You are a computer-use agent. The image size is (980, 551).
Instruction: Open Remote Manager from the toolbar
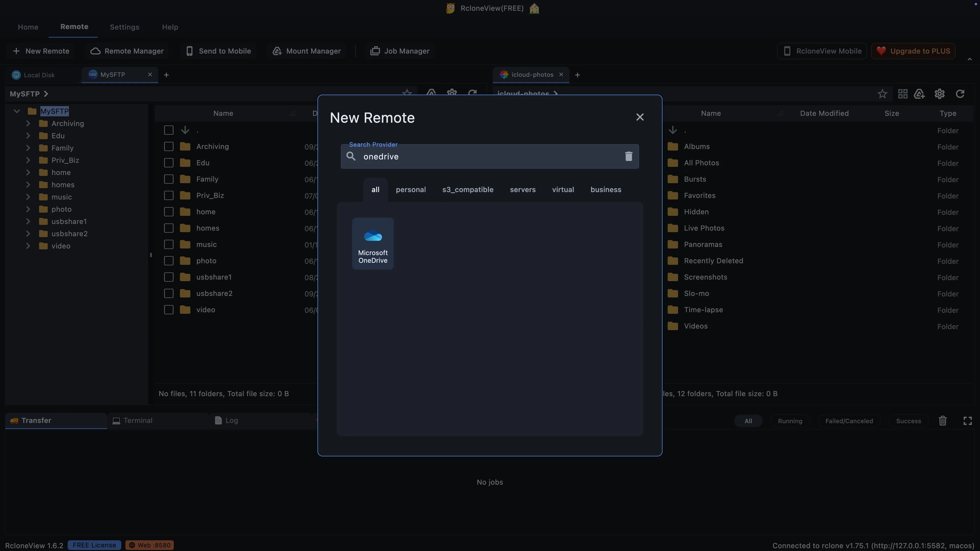click(x=127, y=51)
